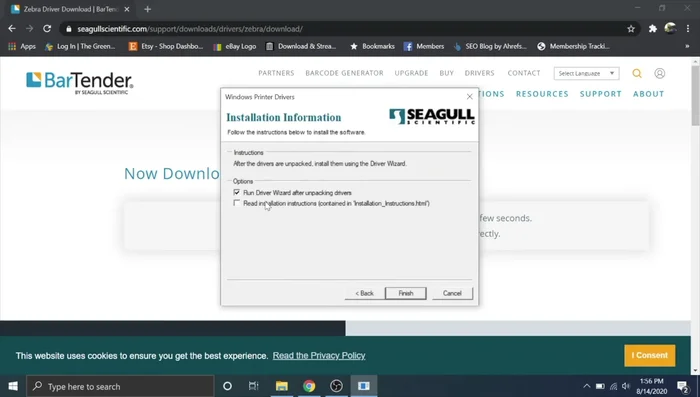Open SEO Blog by Ahrefs bookmark
Image resolution: width=700 pixels, height=397 pixels.
[490, 46]
